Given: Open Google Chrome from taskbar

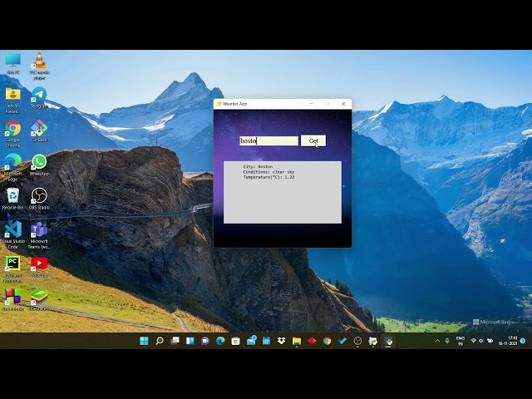Looking at the screenshot, I should 327,341.
